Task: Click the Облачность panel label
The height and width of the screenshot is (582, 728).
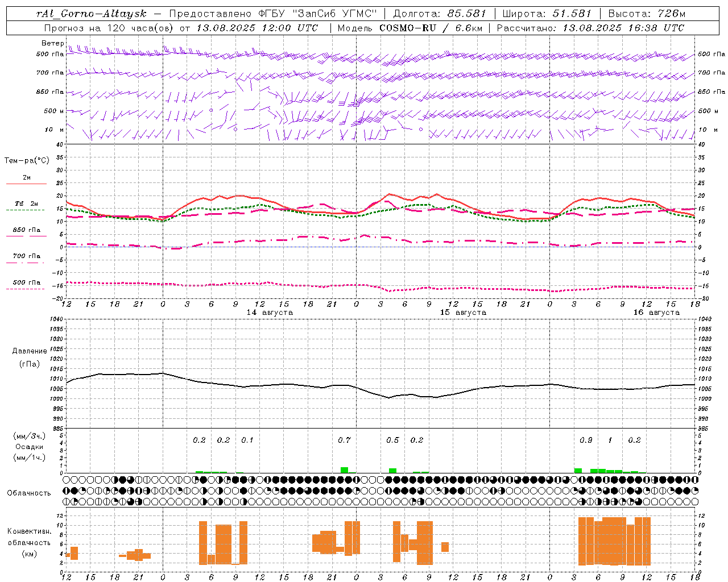Action: (x=29, y=493)
